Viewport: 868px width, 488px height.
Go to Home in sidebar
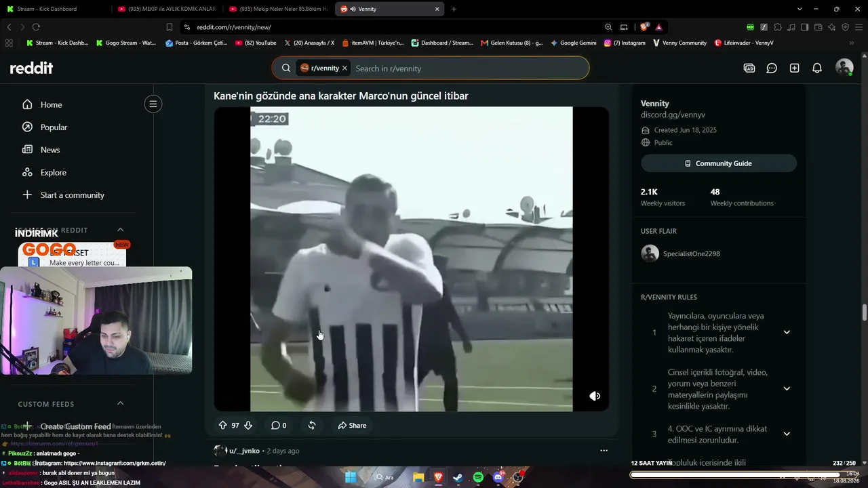[51, 104]
